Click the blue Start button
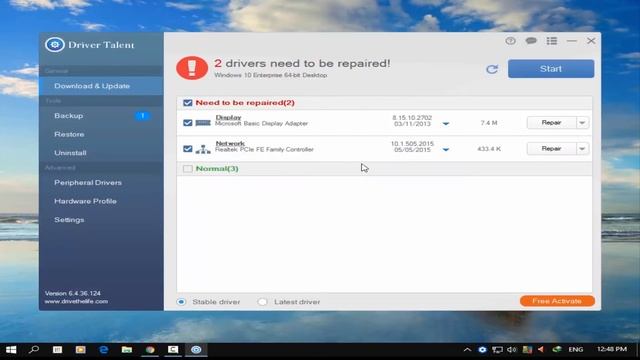Viewport: 640px width, 360px height. tap(551, 69)
